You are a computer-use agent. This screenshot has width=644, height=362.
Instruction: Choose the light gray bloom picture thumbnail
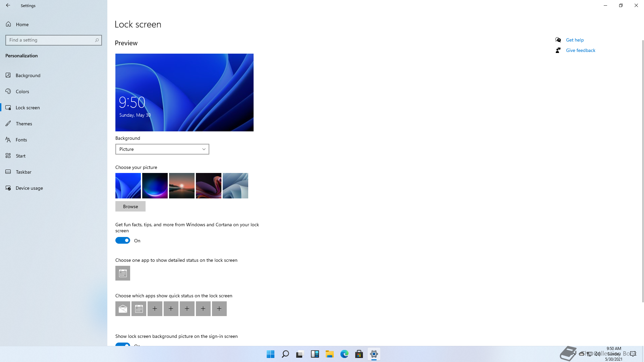click(235, 186)
